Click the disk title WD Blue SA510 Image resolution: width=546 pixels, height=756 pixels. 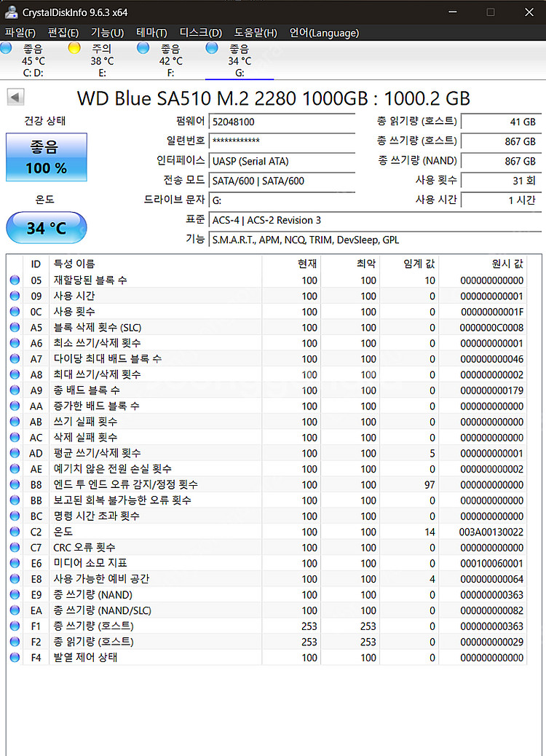coord(273,98)
